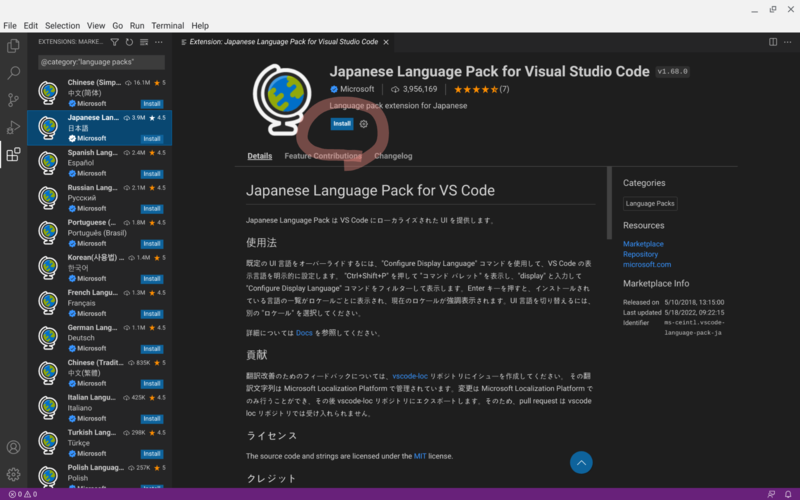Open the Search view in activity bar
The height and width of the screenshot is (500, 800).
[x=13, y=73]
